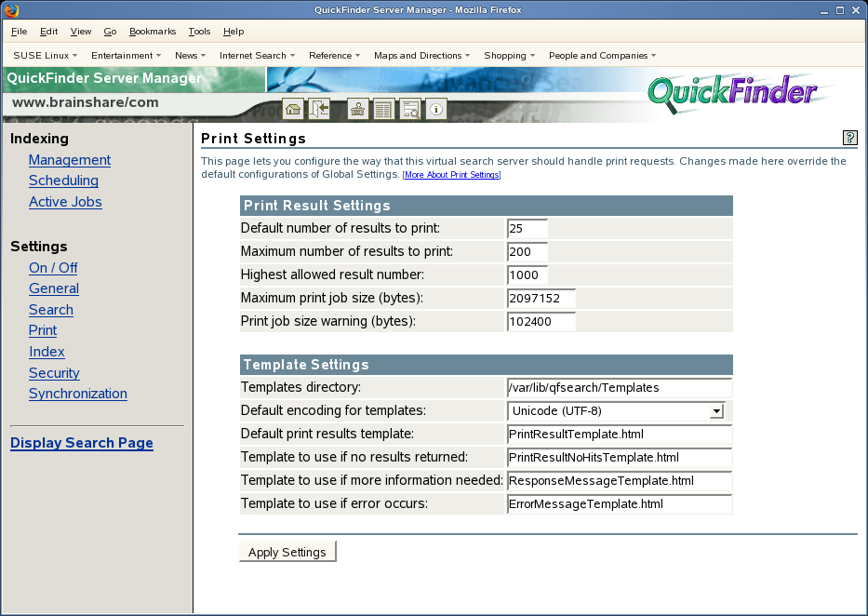Click the administrator-at-desk icon
Screen dimensions: 868x616
point(357,109)
